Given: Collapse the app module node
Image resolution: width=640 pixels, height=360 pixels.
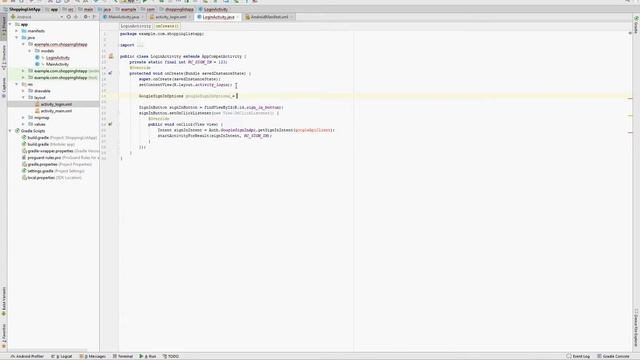Looking at the screenshot, I should (11, 24).
